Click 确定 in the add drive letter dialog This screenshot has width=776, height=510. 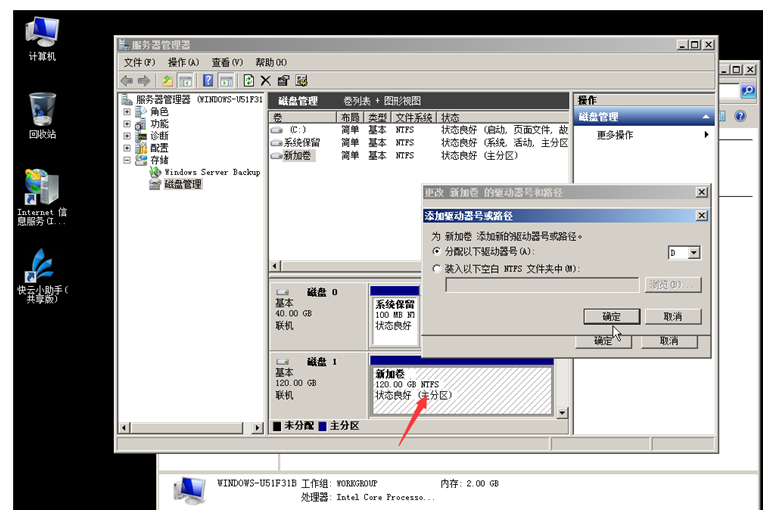tap(611, 316)
